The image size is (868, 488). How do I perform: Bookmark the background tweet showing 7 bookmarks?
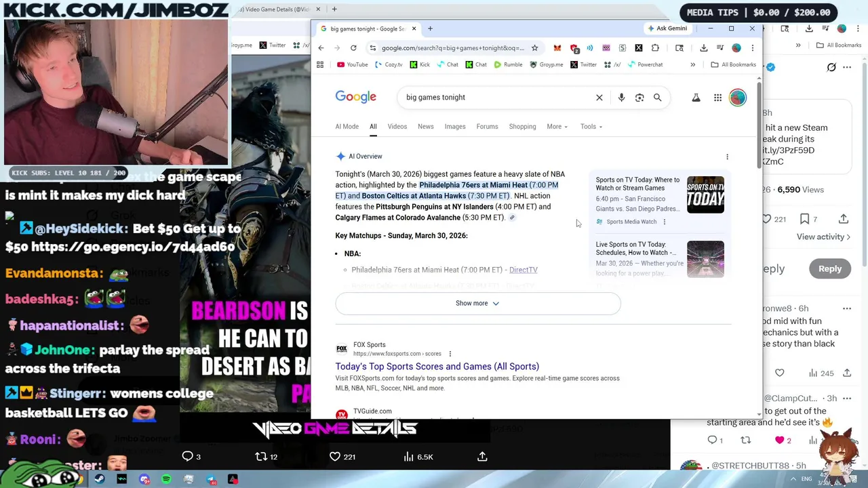(x=804, y=219)
